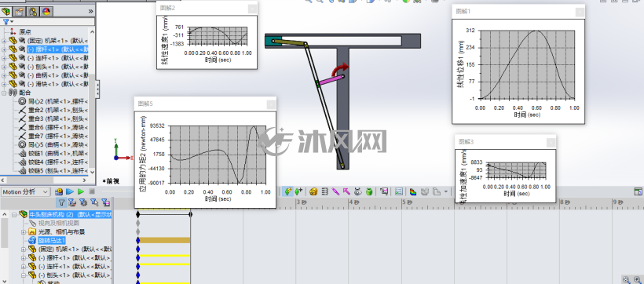
Task: Zoom in on the timeline
Action: tap(637, 279)
